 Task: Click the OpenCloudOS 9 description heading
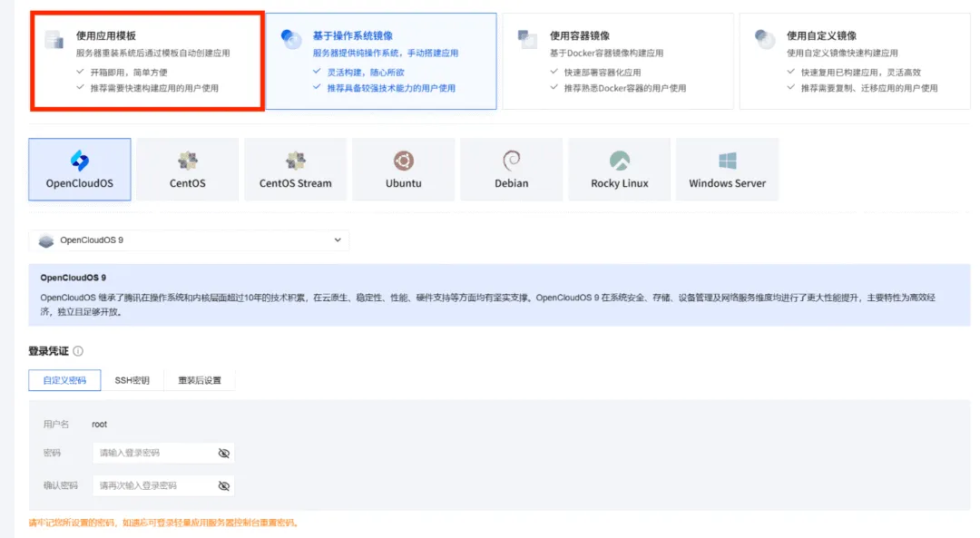click(x=73, y=278)
